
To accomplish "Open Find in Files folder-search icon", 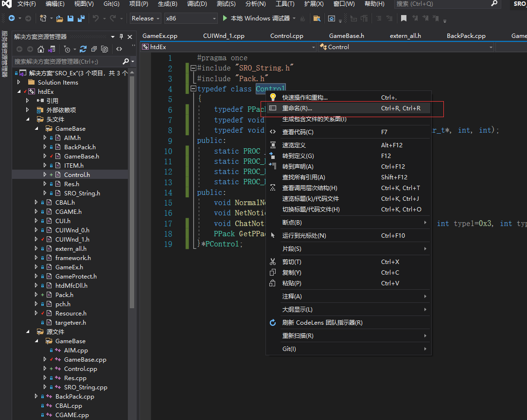I will point(316,18).
